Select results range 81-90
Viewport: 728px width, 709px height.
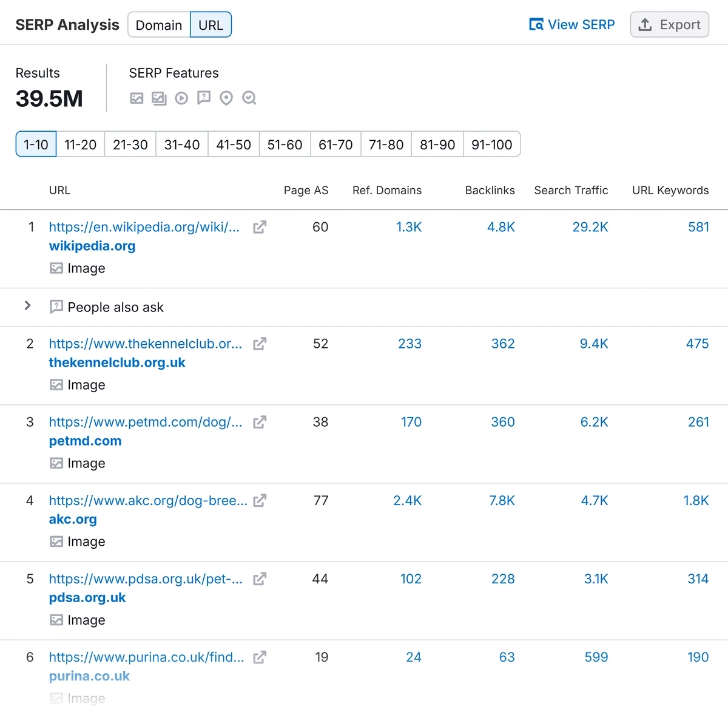437,144
